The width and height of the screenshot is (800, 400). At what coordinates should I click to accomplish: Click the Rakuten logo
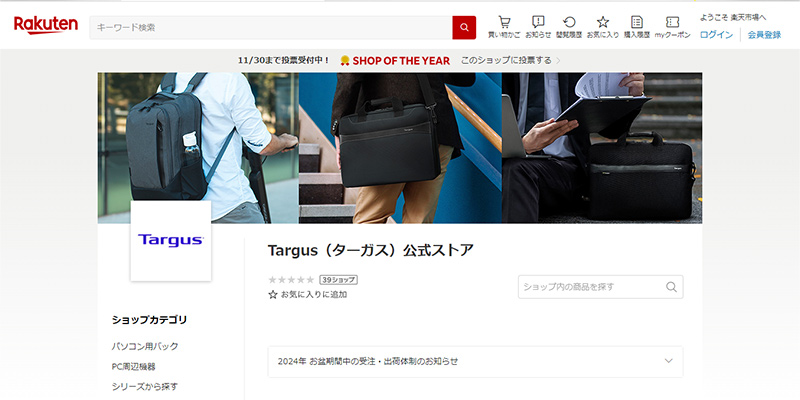coord(46,25)
